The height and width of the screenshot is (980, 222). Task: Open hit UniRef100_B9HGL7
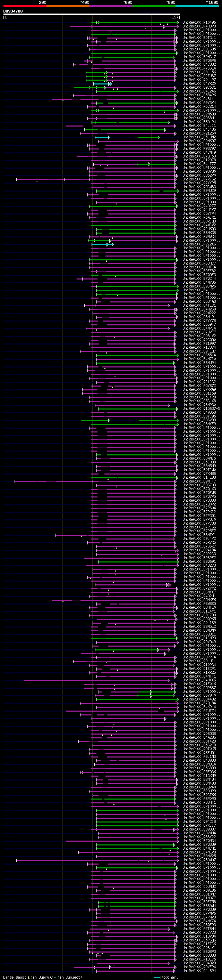click(199, 57)
